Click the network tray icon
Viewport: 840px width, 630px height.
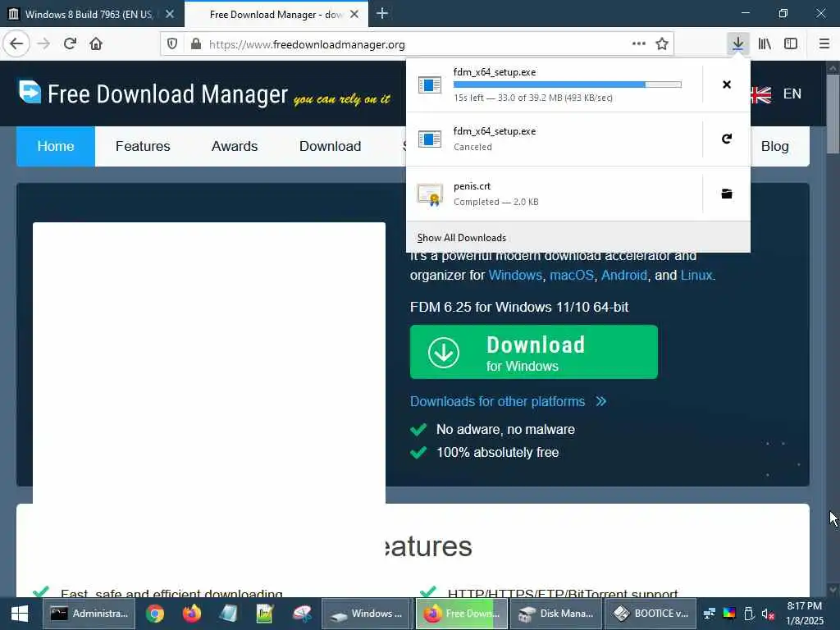click(x=710, y=614)
